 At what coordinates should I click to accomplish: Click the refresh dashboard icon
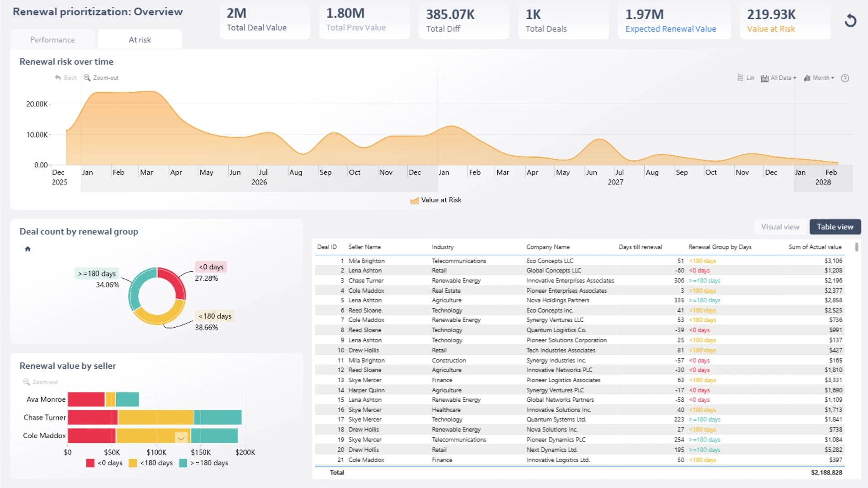pos(850,21)
